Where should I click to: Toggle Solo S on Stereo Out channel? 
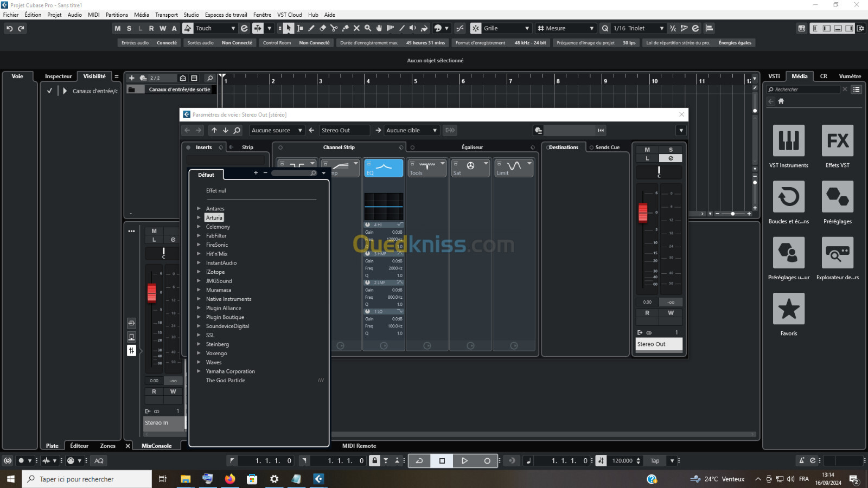pos(671,150)
